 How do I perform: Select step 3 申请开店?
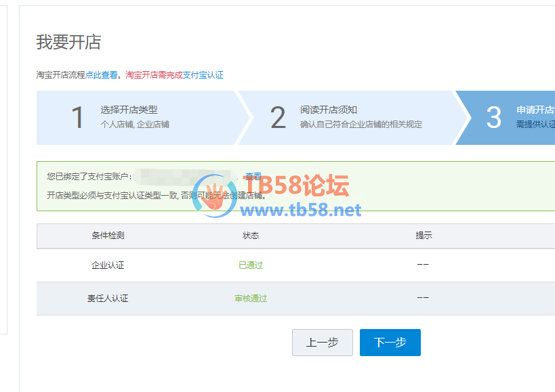point(506,118)
